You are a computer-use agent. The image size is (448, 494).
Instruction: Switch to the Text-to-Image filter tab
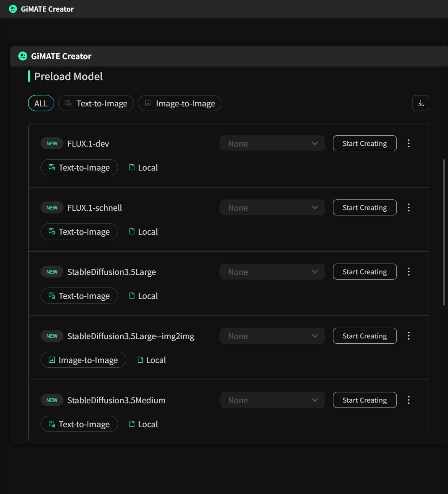pyautogui.click(x=96, y=103)
